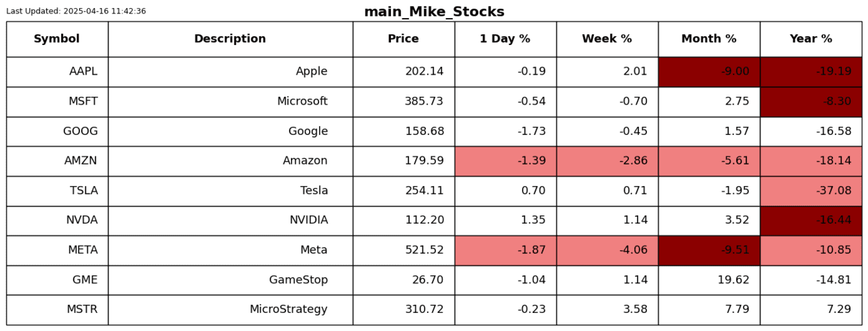
Task: Select the AAPL symbol cell
Action: 57,72
